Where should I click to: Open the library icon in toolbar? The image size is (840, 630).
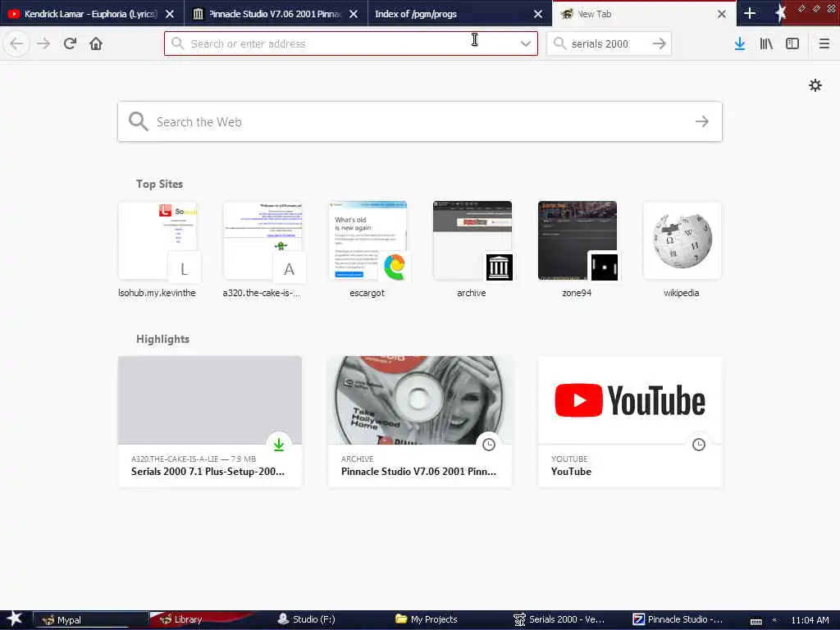(x=766, y=43)
